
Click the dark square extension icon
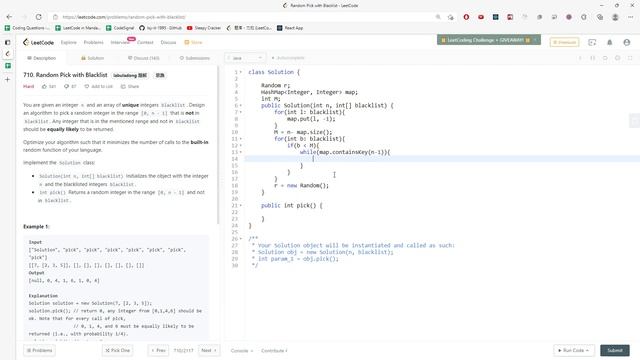pyautogui.click(x=496, y=17)
